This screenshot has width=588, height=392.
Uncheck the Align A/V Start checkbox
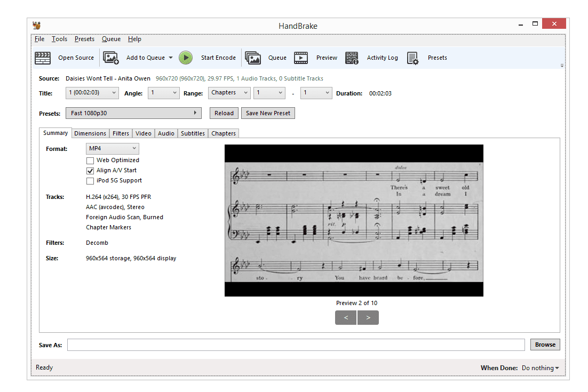point(90,171)
